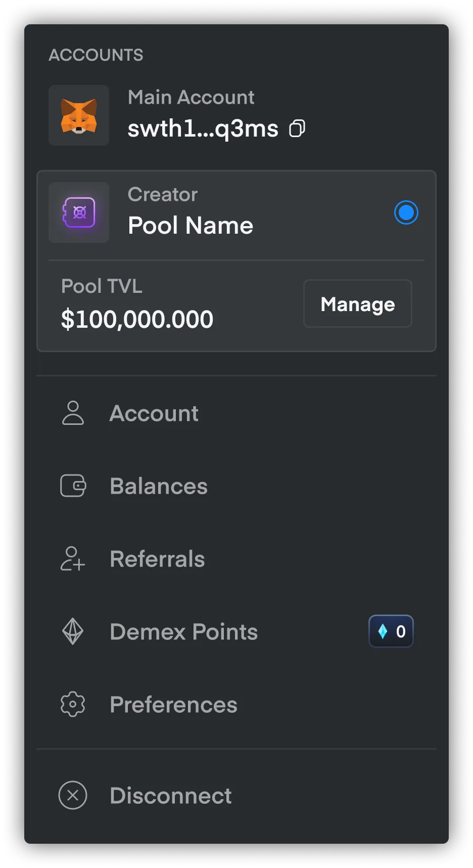
Task: Open the Account menu item
Action: pyautogui.click(x=236, y=413)
